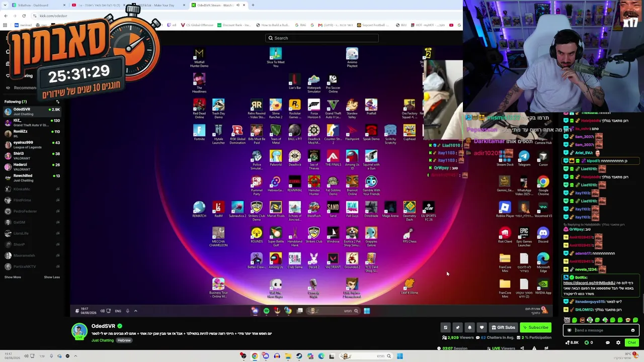Click the Hebrew language tag

[124, 340]
